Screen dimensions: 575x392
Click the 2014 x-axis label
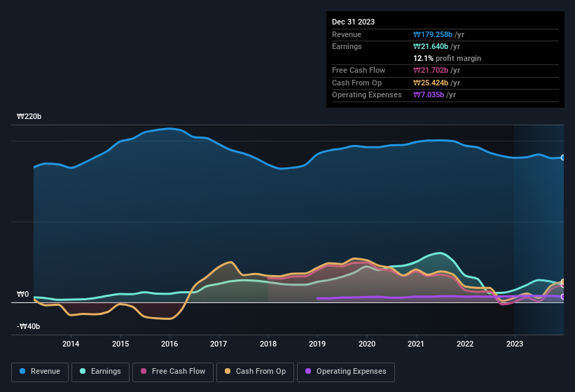point(71,344)
